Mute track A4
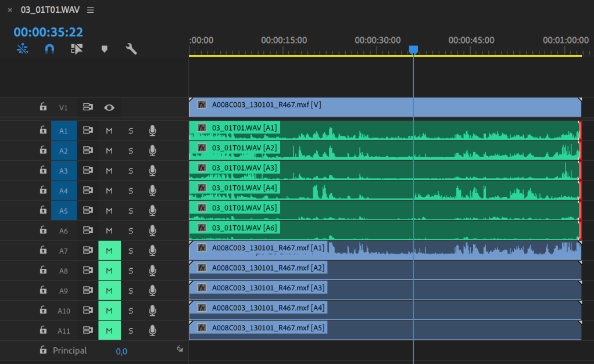This screenshot has height=364, width=594. (x=109, y=190)
